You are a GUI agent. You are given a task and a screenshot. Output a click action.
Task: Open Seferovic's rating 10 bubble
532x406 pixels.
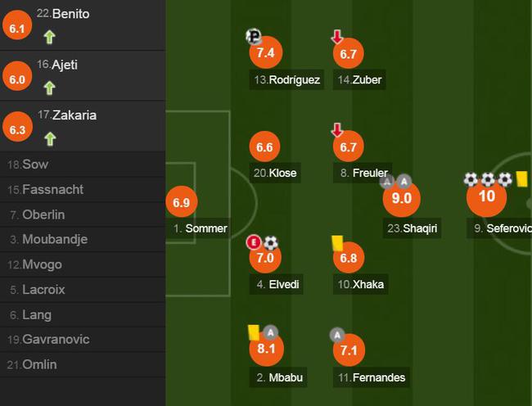(486, 196)
